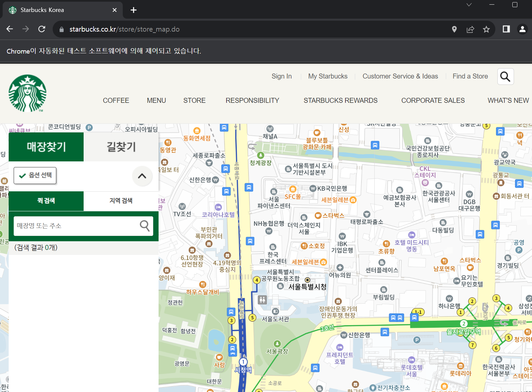Collapse the options panel with up chevron
Screen dimensions: 532x392
(x=142, y=176)
